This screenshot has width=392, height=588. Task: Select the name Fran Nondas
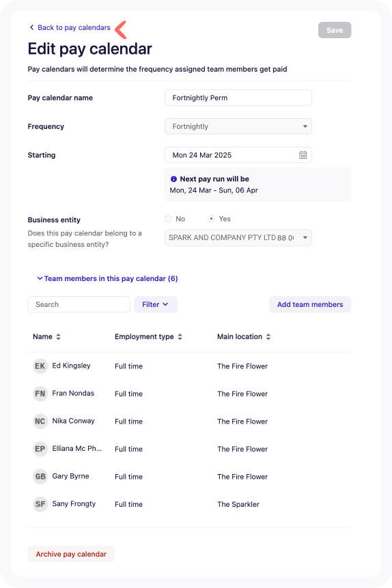(x=73, y=393)
